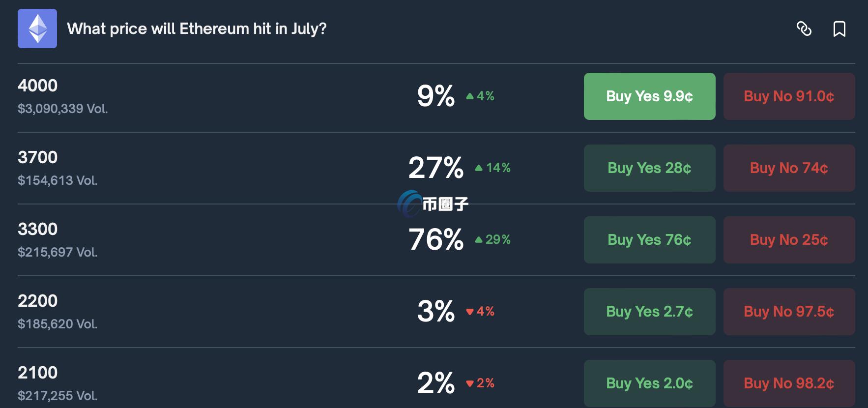Copy the market link icon

pyautogui.click(x=804, y=29)
